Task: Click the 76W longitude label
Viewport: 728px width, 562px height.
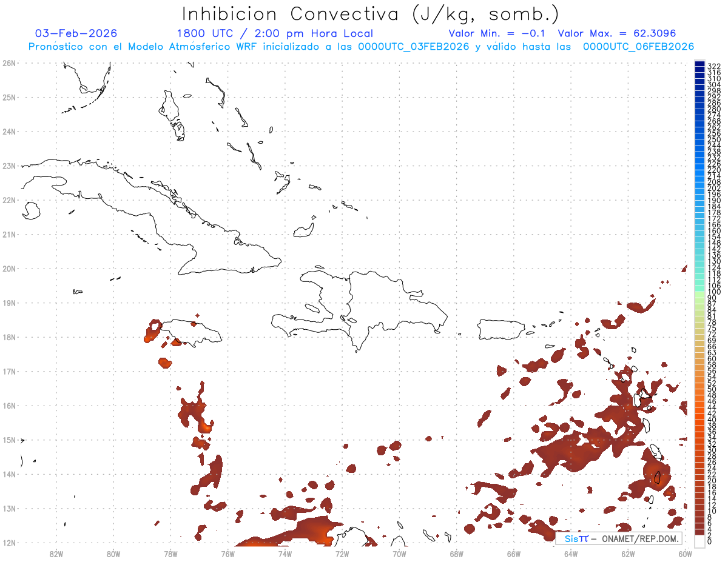Action: point(227,554)
